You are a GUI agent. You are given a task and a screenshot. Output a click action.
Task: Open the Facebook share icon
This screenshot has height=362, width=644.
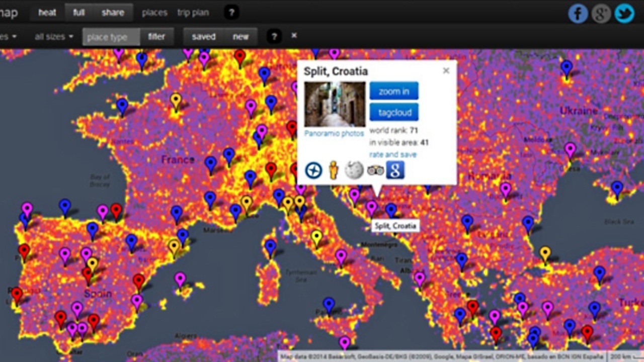(x=578, y=14)
